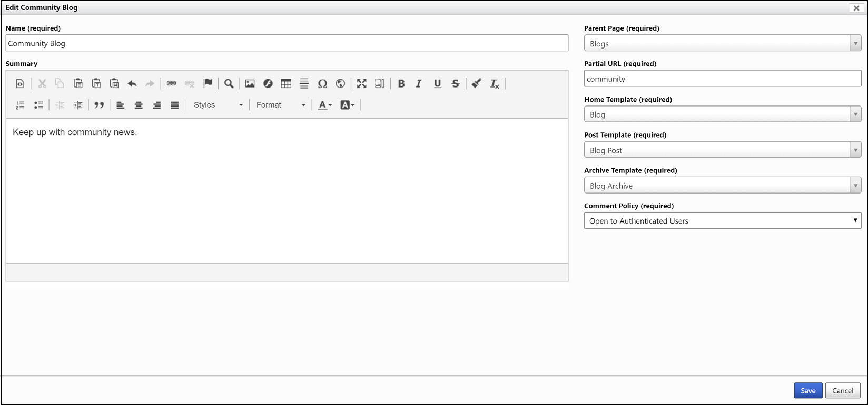Insert a table using grid icon
868x405 pixels.
(286, 83)
